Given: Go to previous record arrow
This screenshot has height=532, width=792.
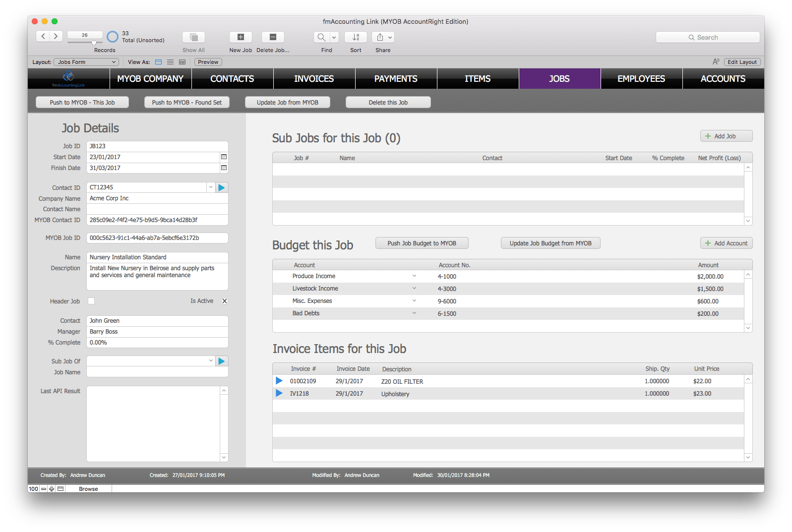Looking at the screenshot, I should tap(43, 36).
